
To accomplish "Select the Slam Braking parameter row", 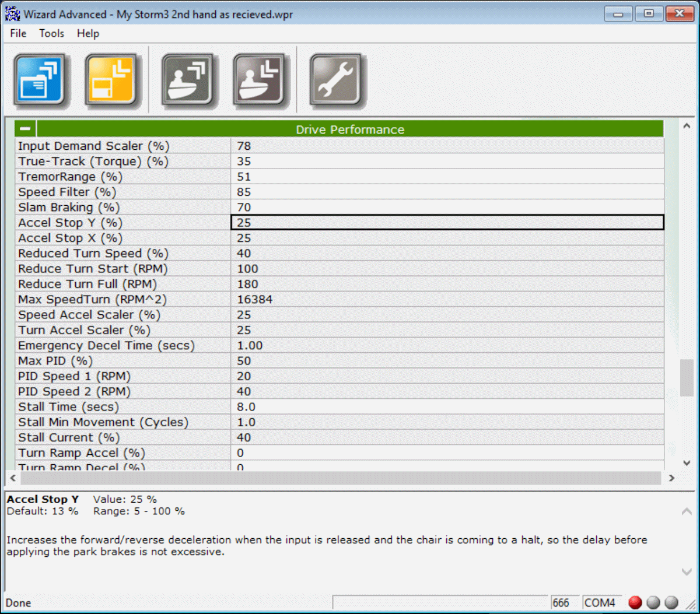I will click(123, 208).
